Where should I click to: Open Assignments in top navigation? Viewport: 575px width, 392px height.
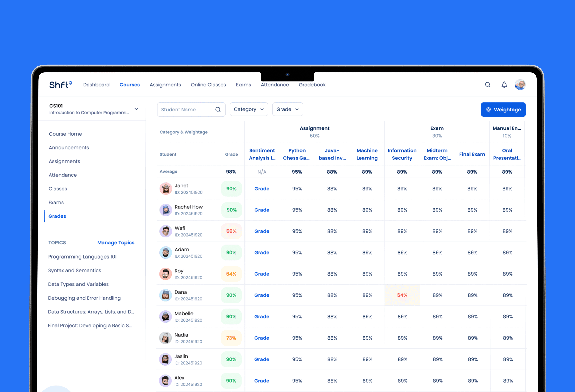tap(165, 85)
